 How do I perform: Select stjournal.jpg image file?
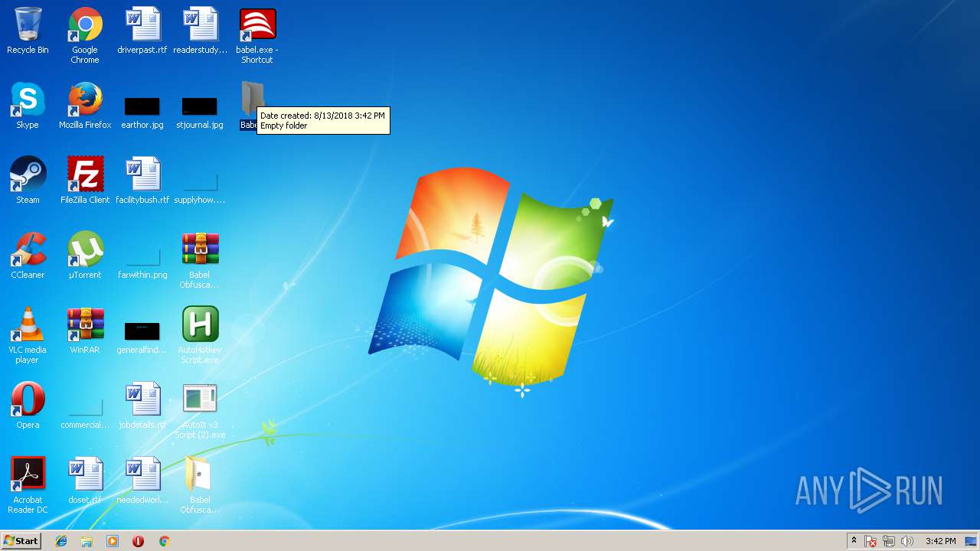[200, 106]
